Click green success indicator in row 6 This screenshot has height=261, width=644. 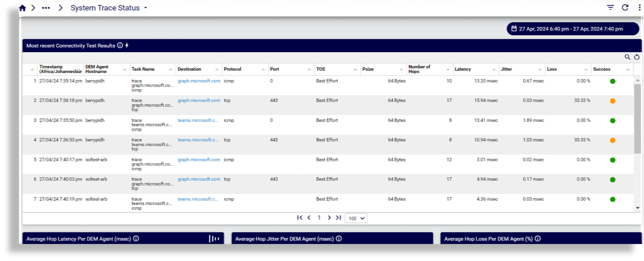click(x=612, y=180)
